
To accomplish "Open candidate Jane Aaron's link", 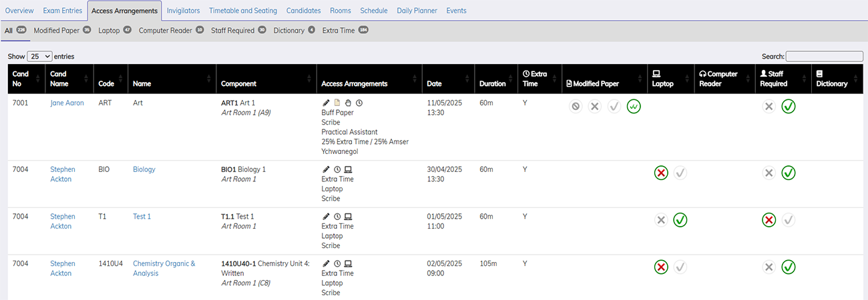I will pos(67,103).
